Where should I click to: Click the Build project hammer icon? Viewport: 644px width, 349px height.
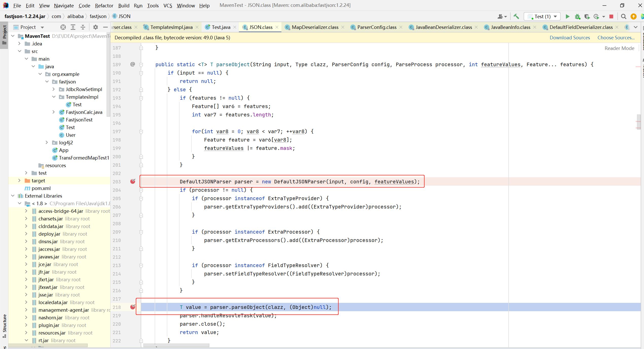(516, 16)
